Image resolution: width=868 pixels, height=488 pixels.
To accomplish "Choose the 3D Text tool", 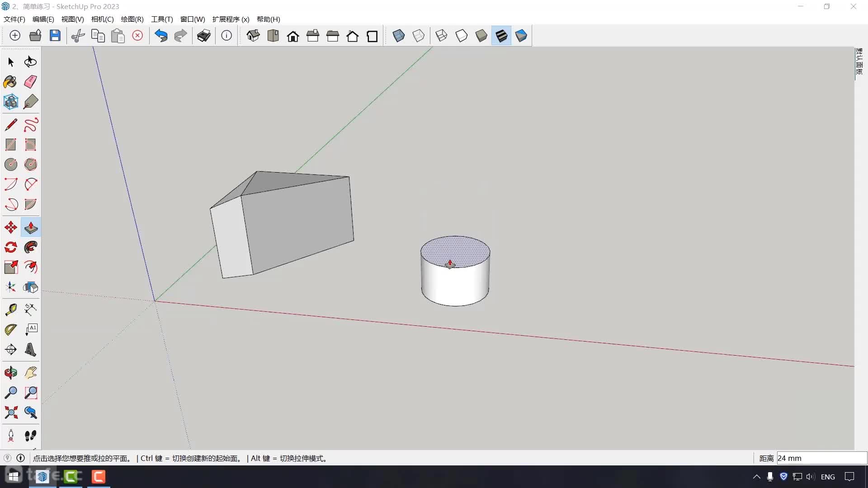I will pos(31,349).
